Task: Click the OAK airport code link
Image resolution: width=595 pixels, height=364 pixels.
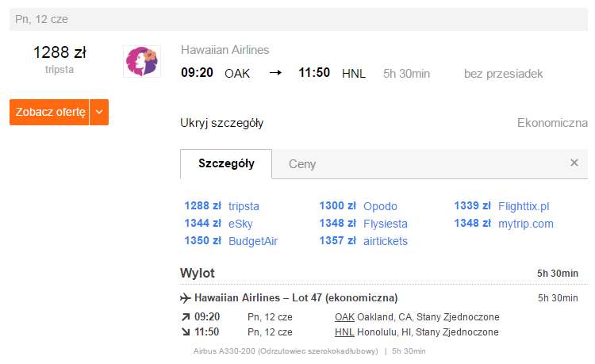Action: tap(344, 317)
